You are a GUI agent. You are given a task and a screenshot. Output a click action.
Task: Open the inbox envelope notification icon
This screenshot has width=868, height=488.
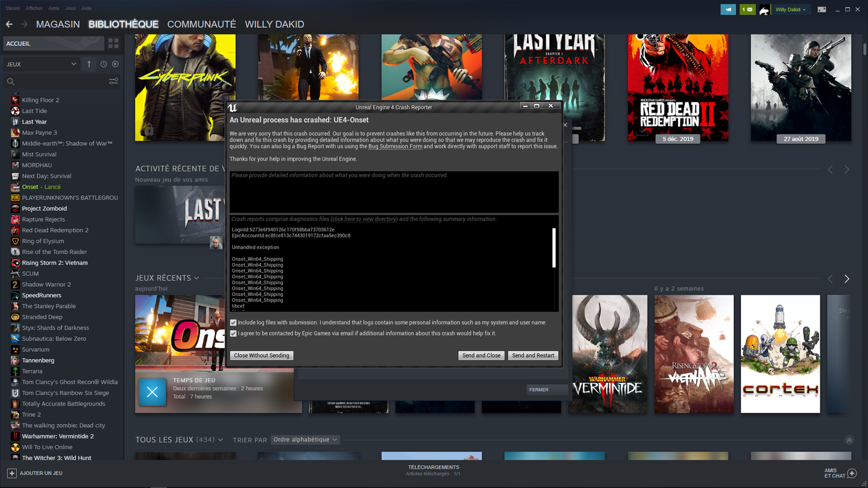(x=747, y=10)
